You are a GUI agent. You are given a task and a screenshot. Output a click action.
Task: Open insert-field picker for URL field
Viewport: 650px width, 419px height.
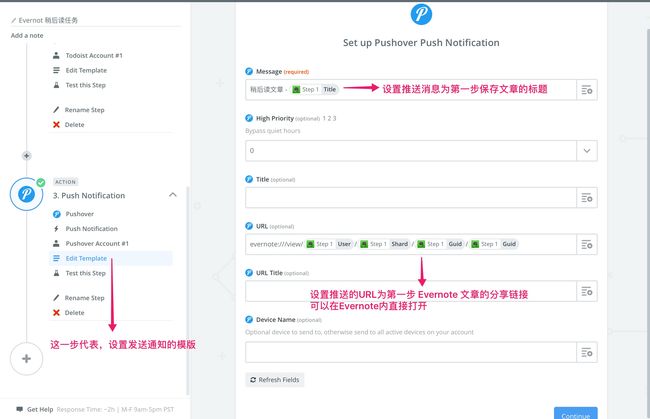[587, 245]
